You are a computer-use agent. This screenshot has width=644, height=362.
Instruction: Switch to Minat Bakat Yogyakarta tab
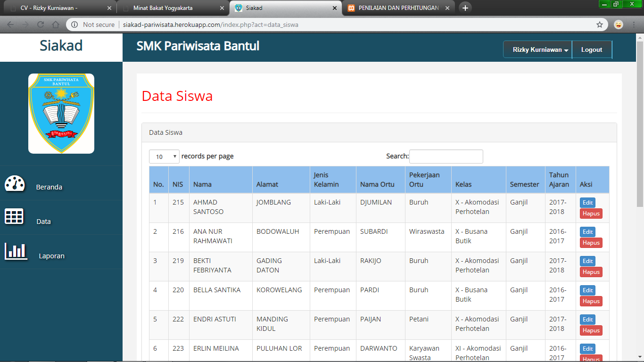(x=172, y=8)
